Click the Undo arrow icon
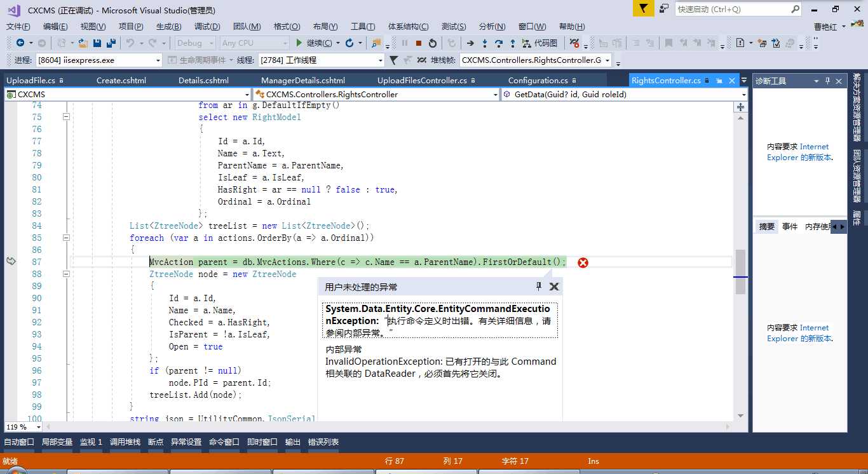The image size is (868, 474). coord(130,43)
